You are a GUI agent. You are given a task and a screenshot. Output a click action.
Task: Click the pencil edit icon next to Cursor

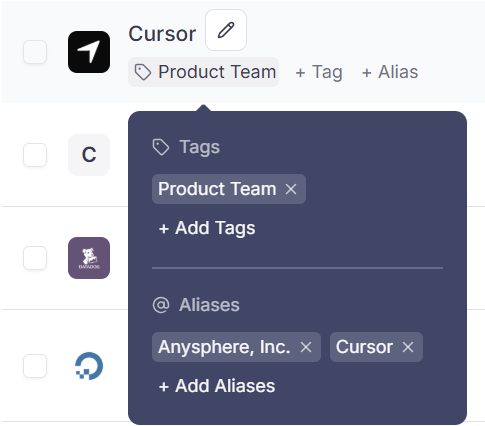(226, 30)
